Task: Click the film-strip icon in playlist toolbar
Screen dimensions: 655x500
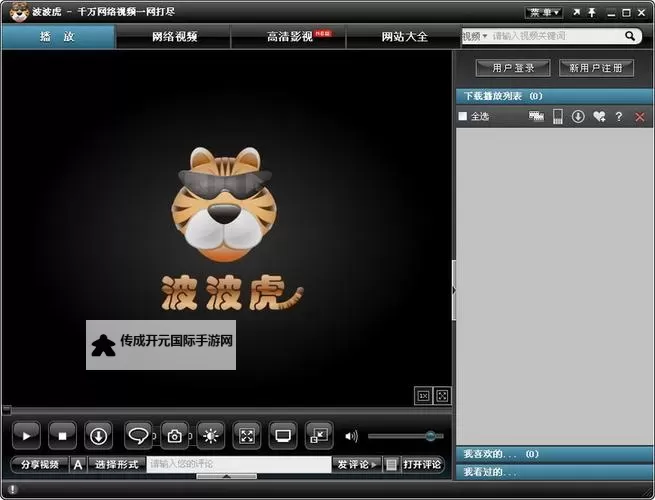Action: (536, 116)
